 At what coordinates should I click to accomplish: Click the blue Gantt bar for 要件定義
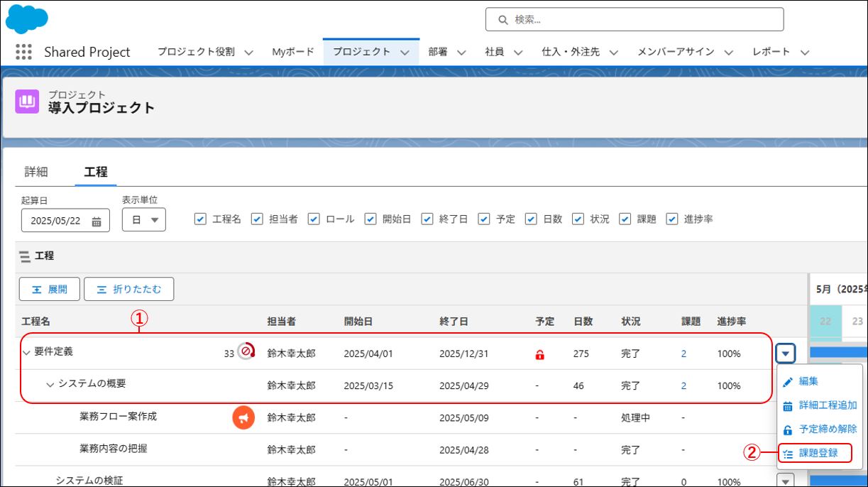(x=837, y=352)
